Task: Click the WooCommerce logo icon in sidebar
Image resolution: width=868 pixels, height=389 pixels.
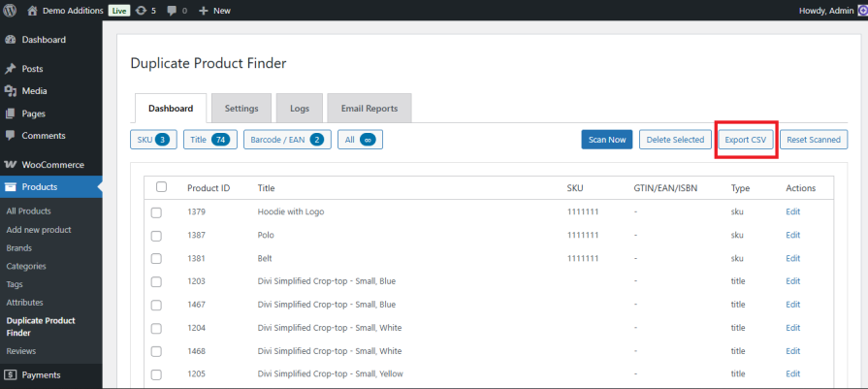Action: click(10, 165)
